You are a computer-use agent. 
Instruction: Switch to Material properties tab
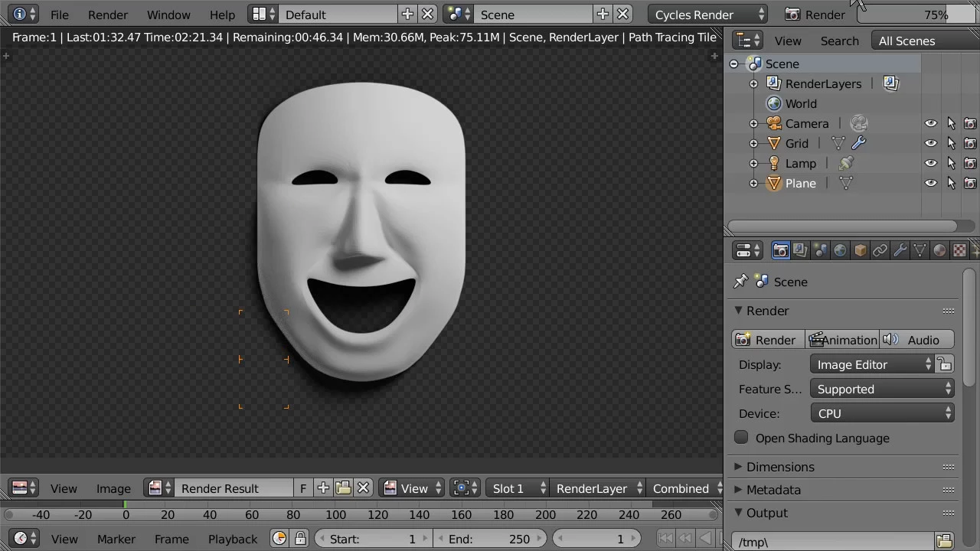pyautogui.click(x=939, y=250)
